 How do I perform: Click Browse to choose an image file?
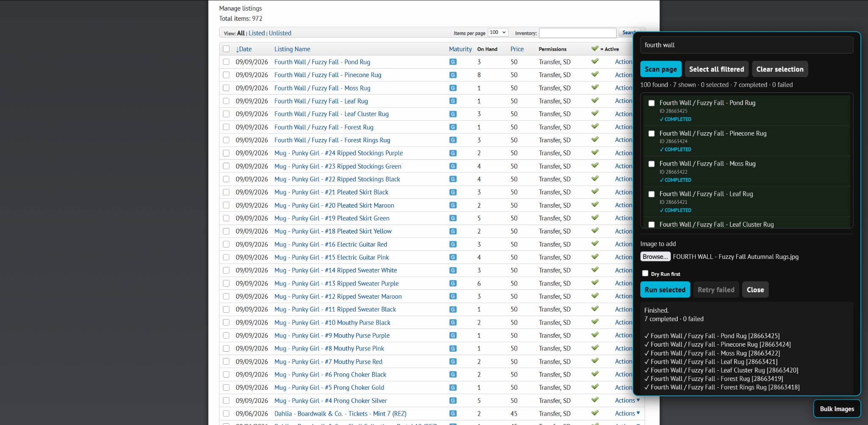tap(655, 257)
